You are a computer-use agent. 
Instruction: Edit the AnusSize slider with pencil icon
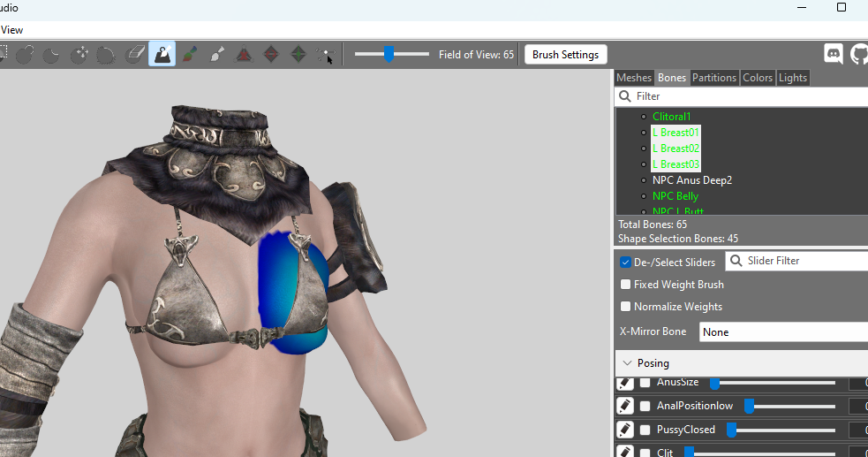tap(625, 382)
